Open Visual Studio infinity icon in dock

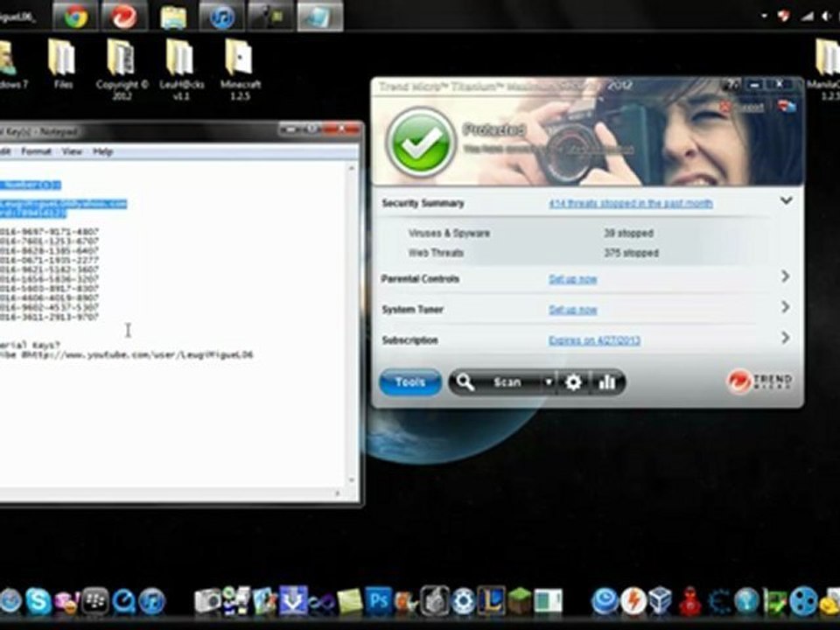click(321, 602)
